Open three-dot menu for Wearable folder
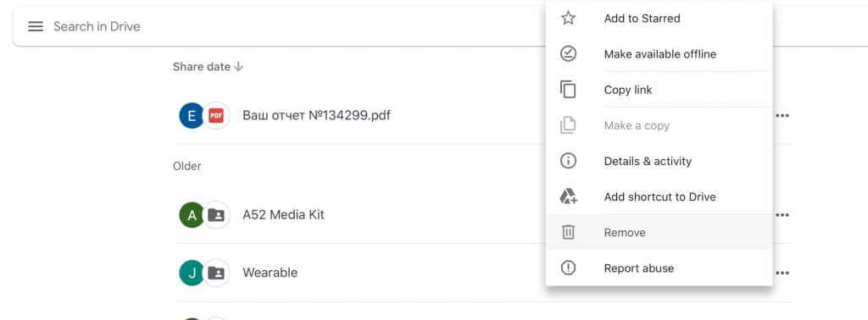This screenshot has height=320, width=868. click(x=782, y=273)
